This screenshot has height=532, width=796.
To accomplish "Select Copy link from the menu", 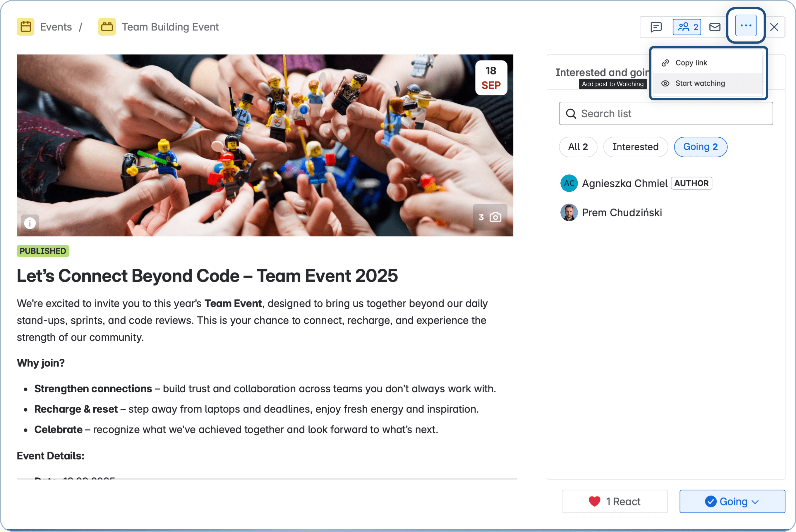I will (691, 63).
